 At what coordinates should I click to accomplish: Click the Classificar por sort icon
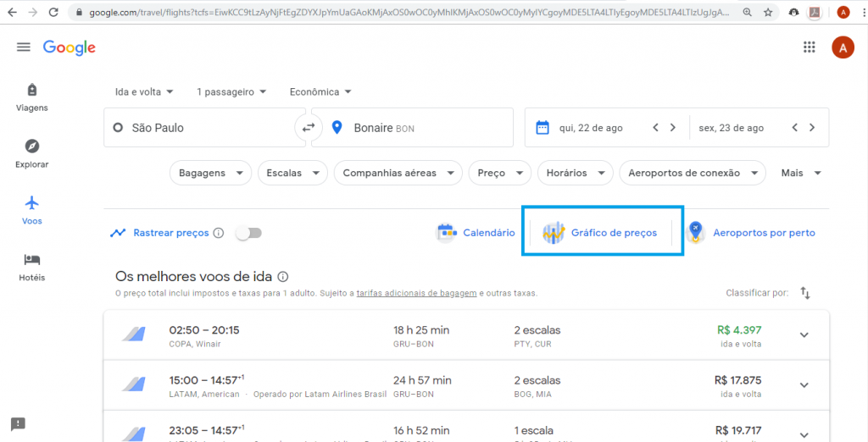(805, 293)
